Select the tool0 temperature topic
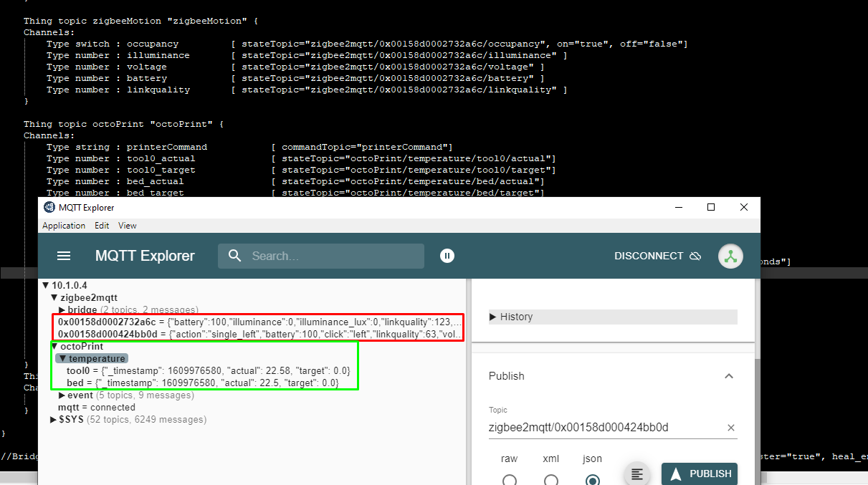The width and height of the screenshot is (868, 485). click(x=208, y=371)
